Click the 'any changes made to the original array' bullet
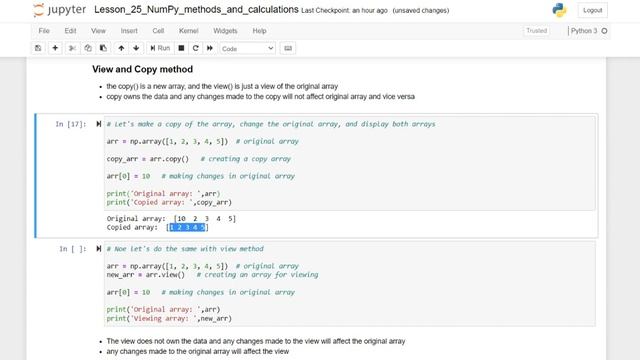The image size is (640, 360). click(x=198, y=351)
